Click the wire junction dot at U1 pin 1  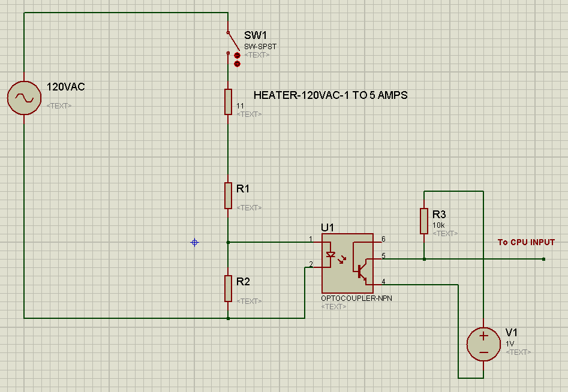pos(228,242)
